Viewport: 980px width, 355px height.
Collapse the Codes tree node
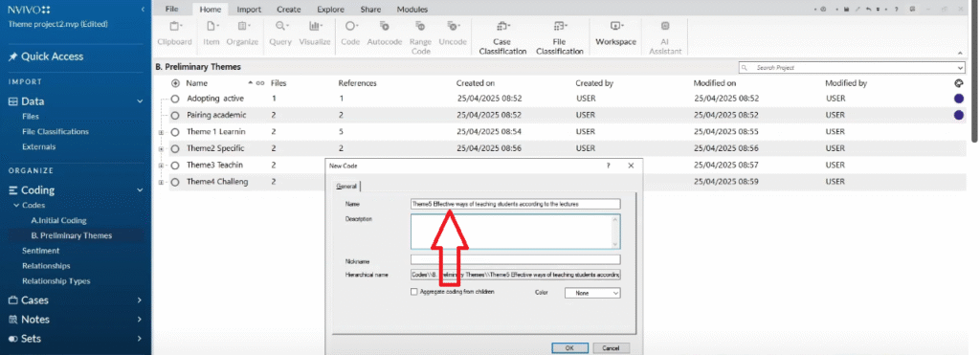click(17, 205)
